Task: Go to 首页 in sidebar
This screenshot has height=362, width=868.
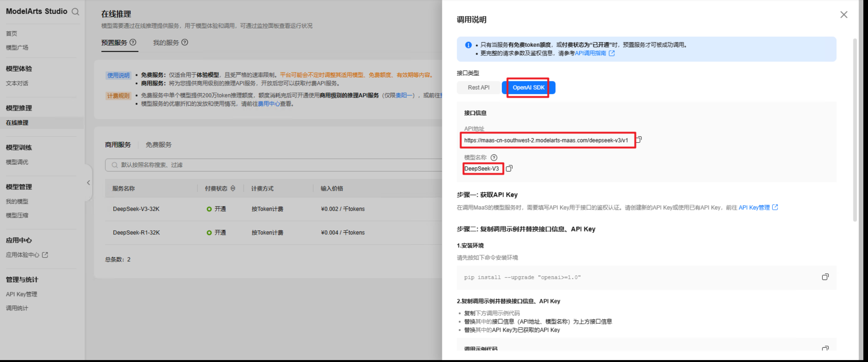Action: 12,34
